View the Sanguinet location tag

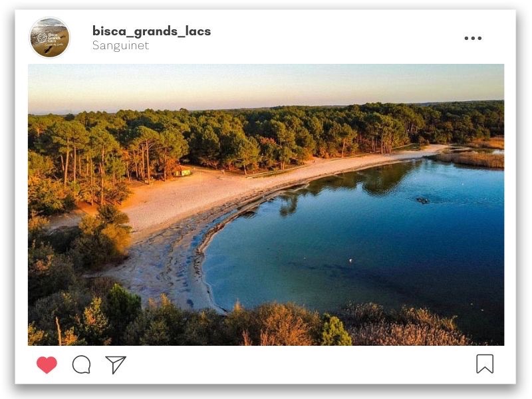click(120, 45)
